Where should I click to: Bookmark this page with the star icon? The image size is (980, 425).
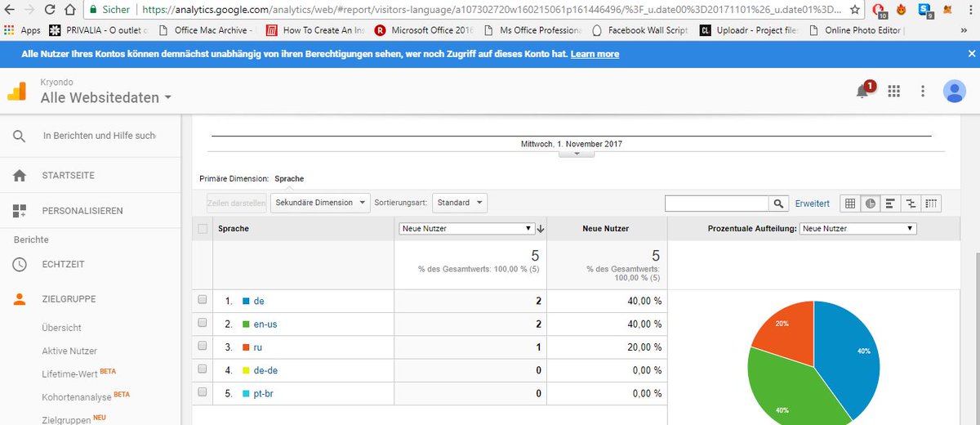[x=854, y=11]
